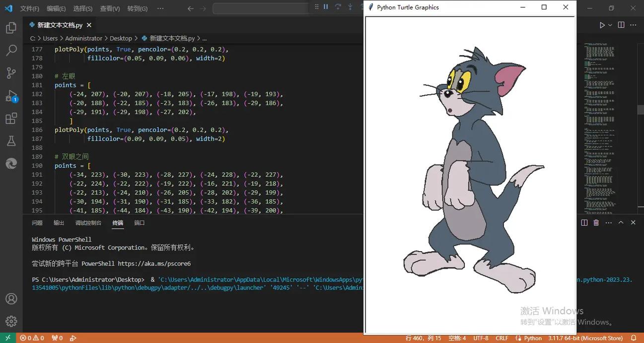Open the Extensions view
The width and height of the screenshot is (644, 343).
coord(11,119)
